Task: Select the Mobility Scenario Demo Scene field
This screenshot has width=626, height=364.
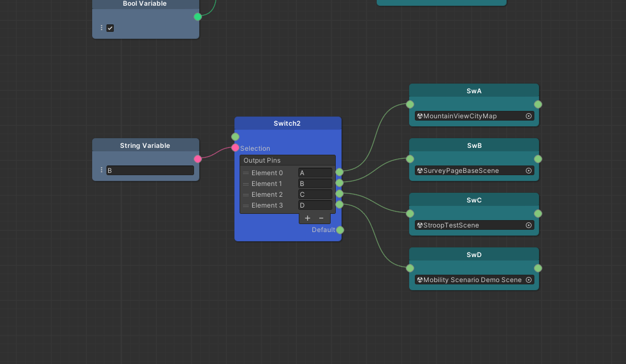Action: 474,280
